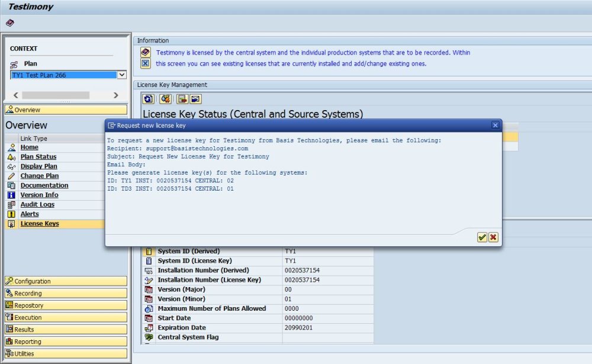This screenshot has height=364, width=592.
Task: Expand the Execution section
Action: (66, 317)
